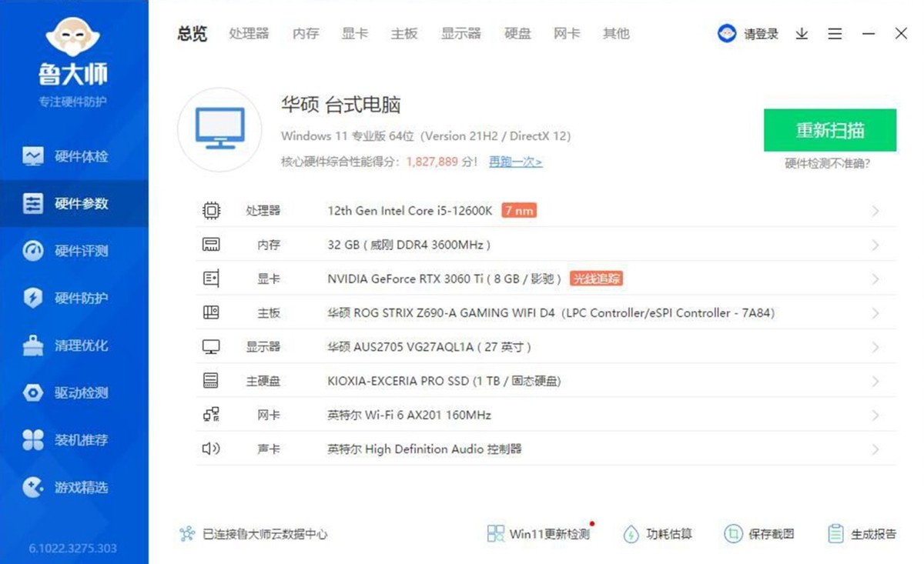Screen dimensions: 924x564
Task: Click the score value 1,827,889
Action: coord(432,162)
